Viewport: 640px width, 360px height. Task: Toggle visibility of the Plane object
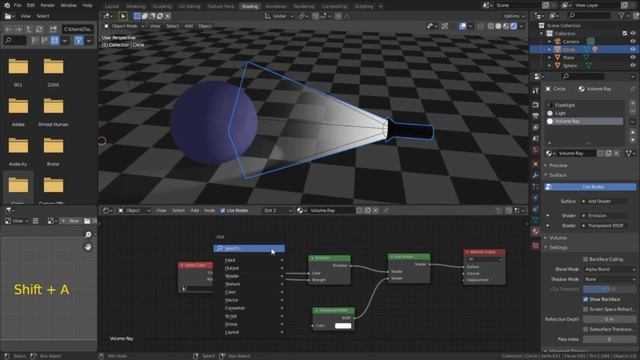(x=633, y=58)
